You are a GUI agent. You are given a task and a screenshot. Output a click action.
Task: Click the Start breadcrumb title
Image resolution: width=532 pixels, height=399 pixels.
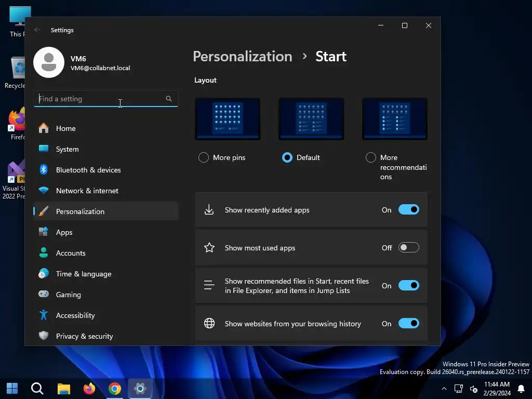[331, 56]
